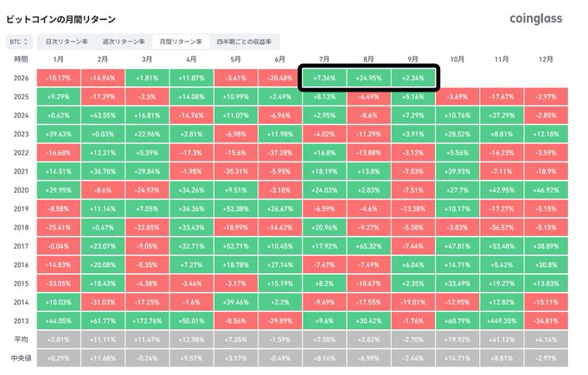Click 2022 July cell +16.8%
The width and height of the screenshot is (588, 375).
tap(324, 153)
